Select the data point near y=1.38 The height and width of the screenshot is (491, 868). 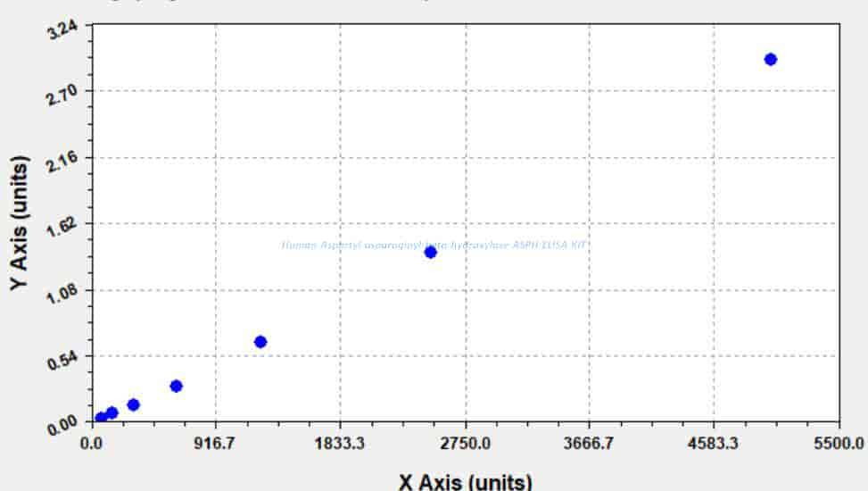pos(430,252)
